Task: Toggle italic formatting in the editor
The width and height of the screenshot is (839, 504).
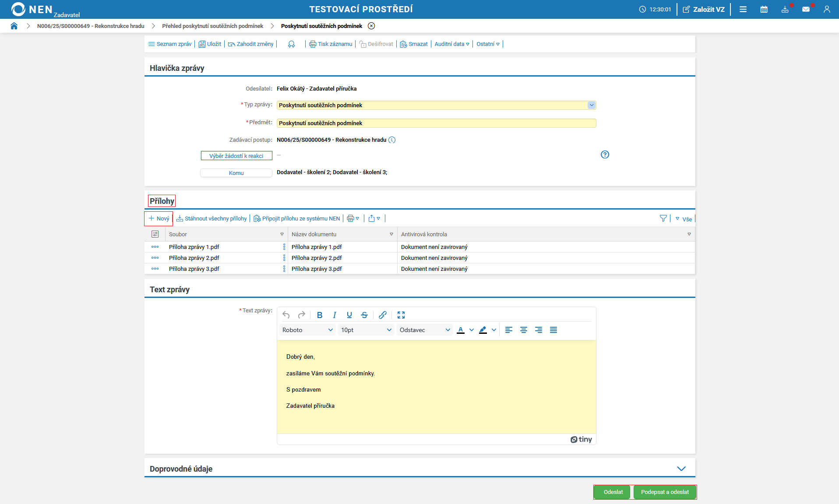Action: tap(335, 315)
